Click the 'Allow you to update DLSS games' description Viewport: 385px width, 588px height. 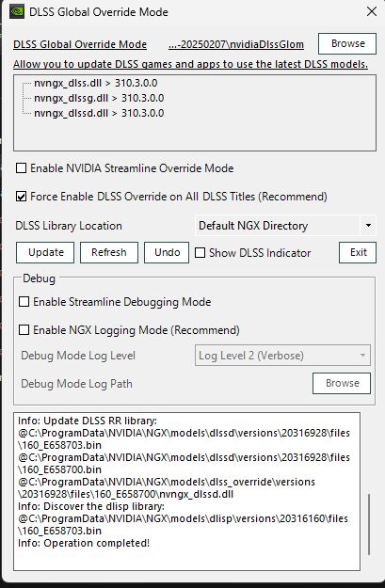point(191,64)
